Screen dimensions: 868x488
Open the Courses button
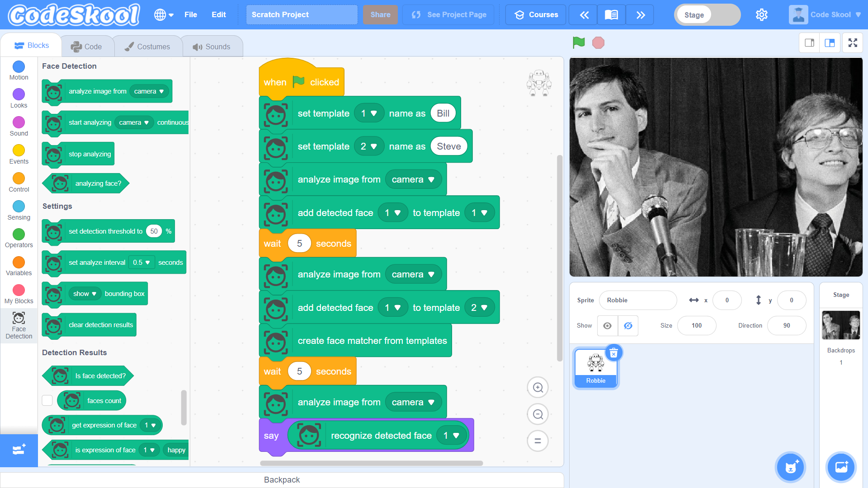point(536,15)
